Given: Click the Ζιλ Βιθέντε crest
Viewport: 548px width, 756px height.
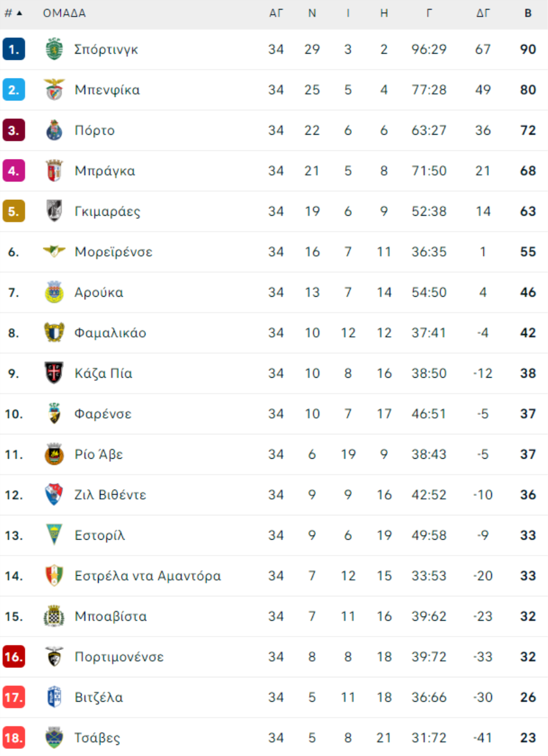Looking at the screenshot, I should click(x=54, y=495).
